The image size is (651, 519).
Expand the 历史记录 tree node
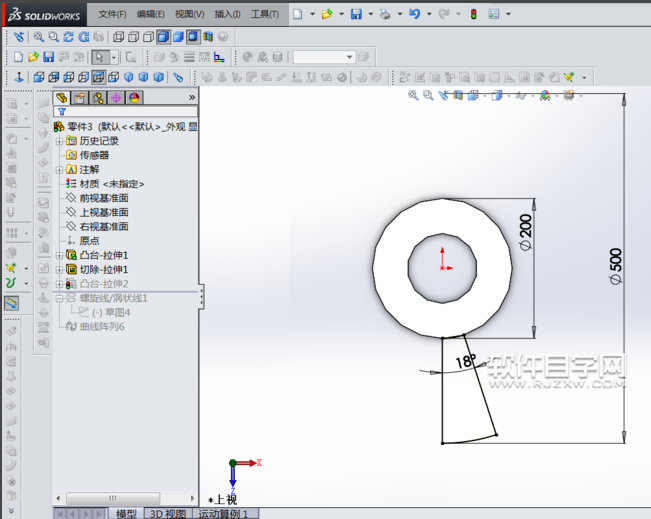59,141
